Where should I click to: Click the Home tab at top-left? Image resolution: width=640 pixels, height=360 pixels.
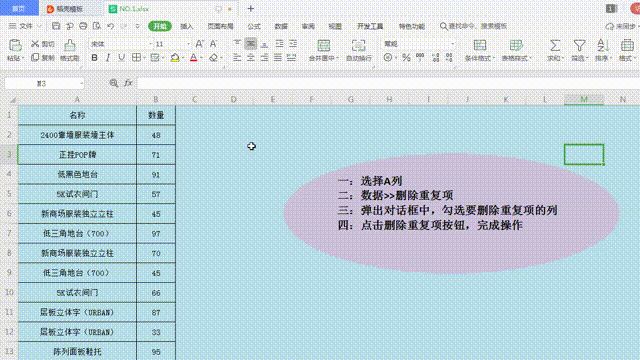point(19,8)
